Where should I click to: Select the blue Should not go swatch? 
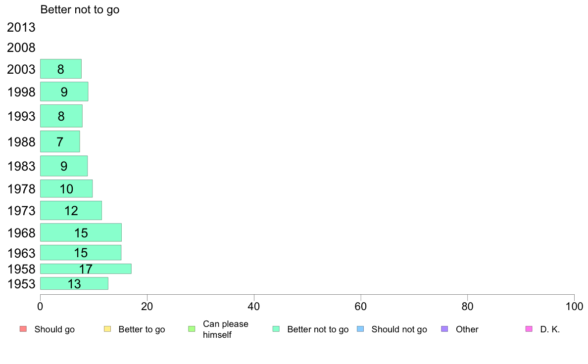(x=360, y=329)
